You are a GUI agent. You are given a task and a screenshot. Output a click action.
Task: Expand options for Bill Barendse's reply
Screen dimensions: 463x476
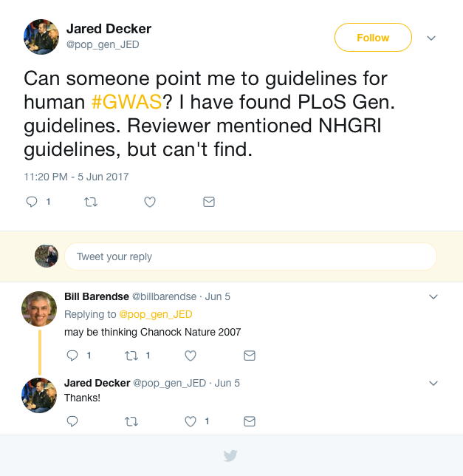[x=433, y=296]
